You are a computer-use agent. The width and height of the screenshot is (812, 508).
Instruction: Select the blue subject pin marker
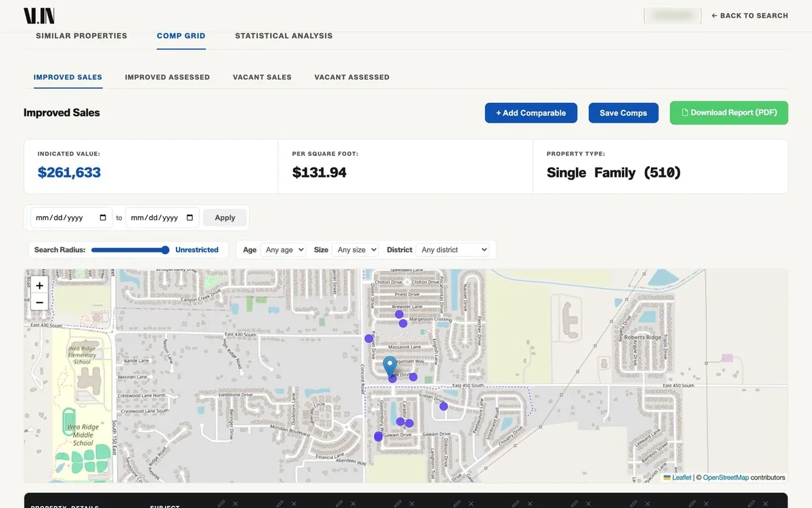click(x=390, y=366)
